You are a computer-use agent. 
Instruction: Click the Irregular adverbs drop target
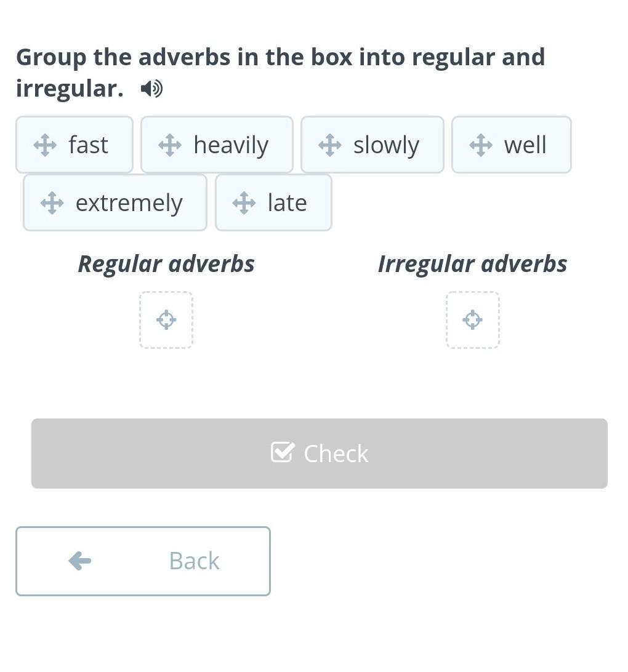pyautogui.click(x=472, y=320)
